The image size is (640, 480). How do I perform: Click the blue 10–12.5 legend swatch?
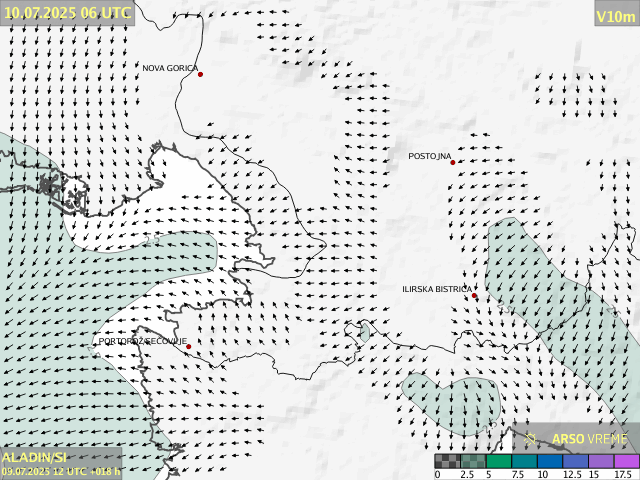tap(550, 461)
